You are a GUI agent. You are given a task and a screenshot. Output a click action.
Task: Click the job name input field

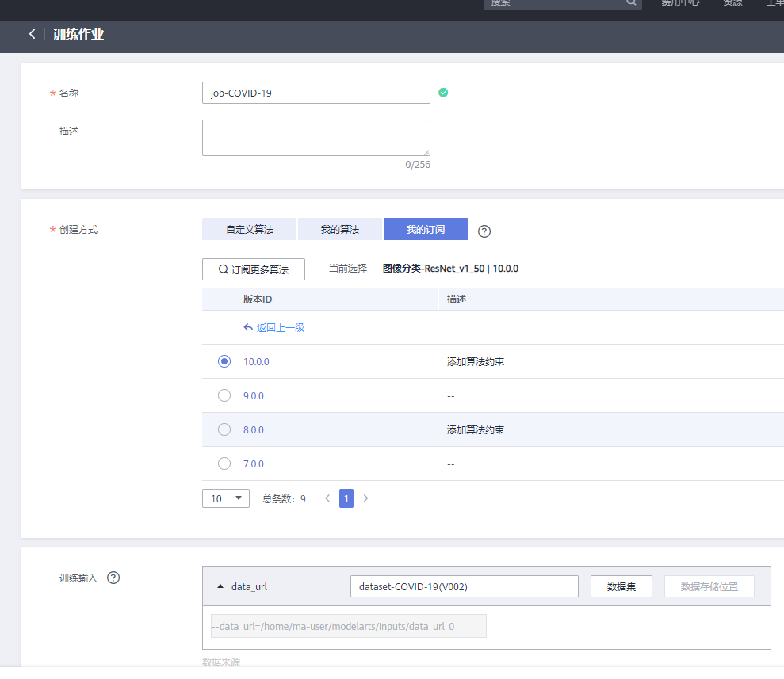[316, 93]
